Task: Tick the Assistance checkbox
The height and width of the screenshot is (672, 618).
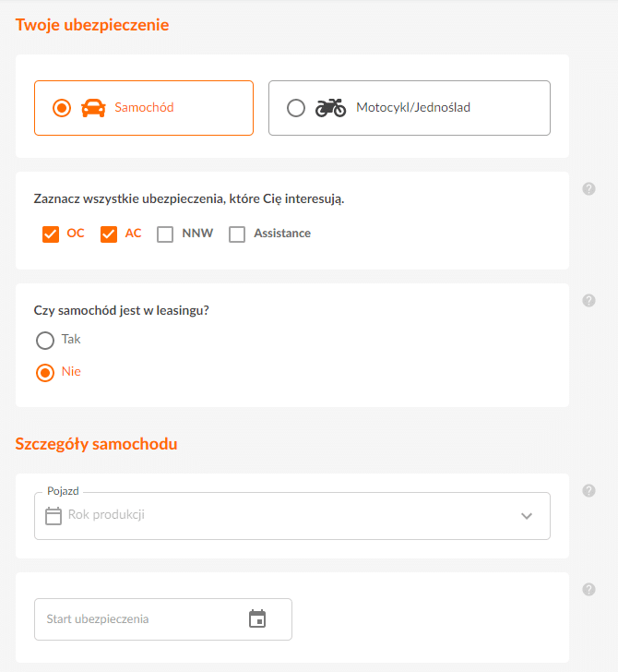Action: point(237,234)
